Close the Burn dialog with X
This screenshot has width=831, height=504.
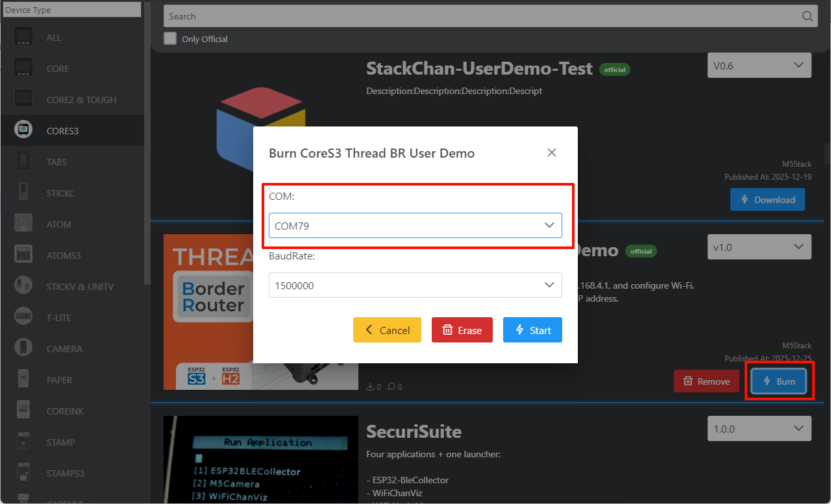click(552, 152)
